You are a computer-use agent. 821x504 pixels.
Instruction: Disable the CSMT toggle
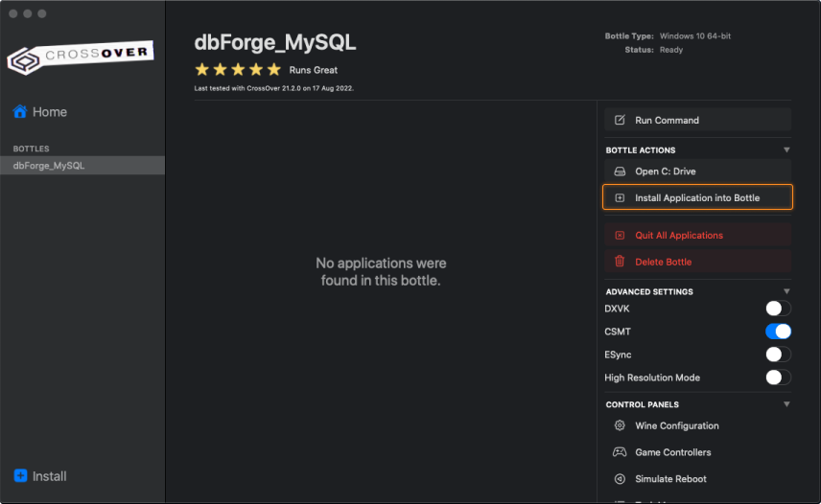tap(778, 332)
